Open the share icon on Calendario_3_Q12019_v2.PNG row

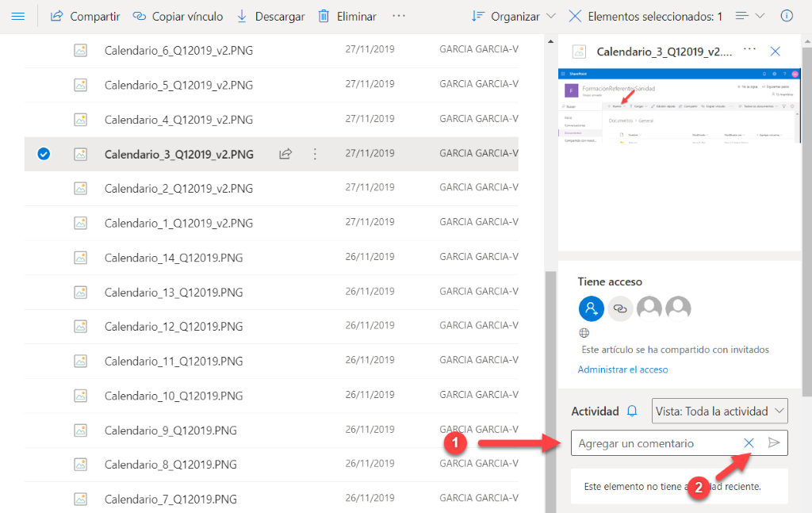[x=285, y=154]
